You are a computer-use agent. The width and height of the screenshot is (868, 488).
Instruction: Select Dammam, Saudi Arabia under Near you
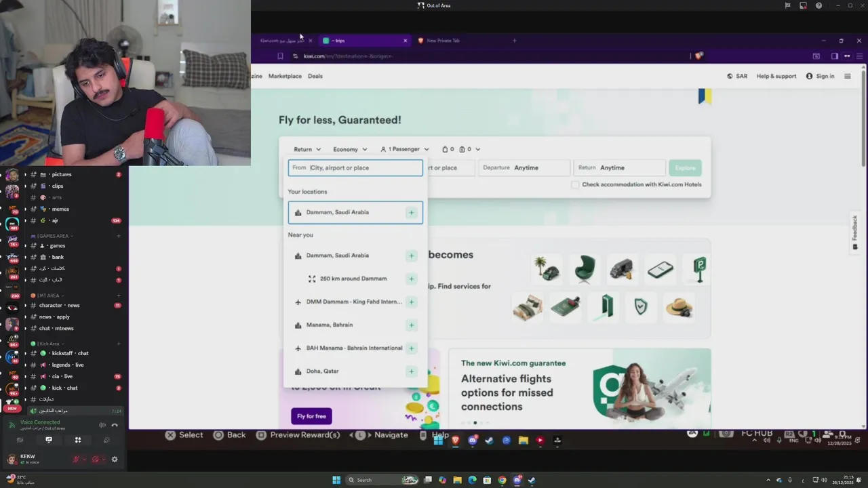(355, 256)
